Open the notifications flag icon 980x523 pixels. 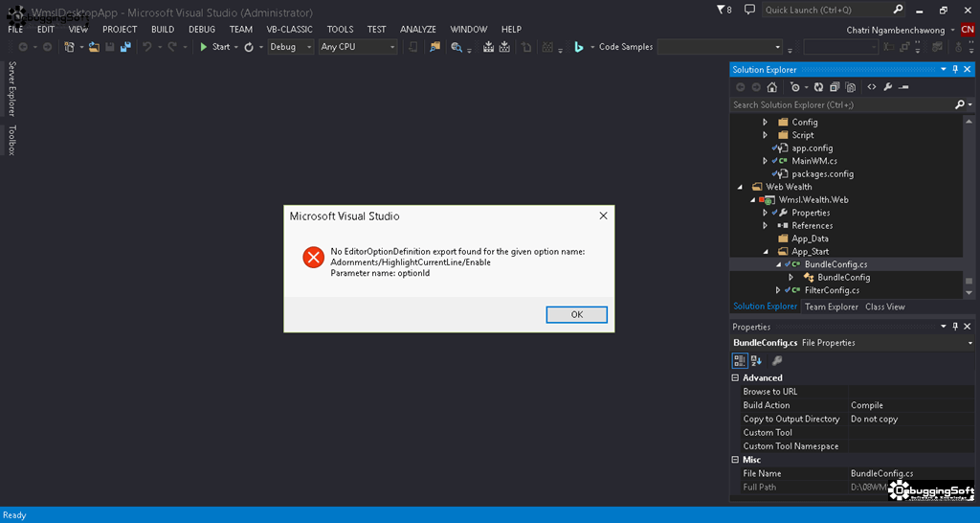(724, 10)
